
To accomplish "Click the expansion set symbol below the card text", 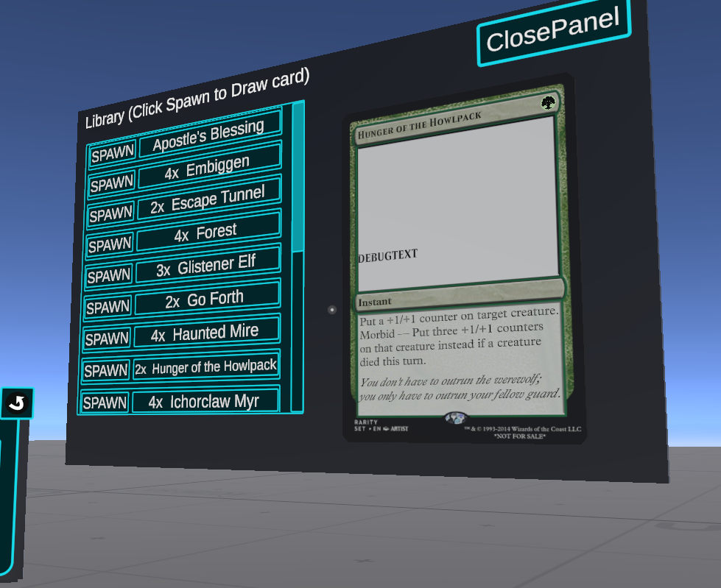I will [x=455, y=417].
